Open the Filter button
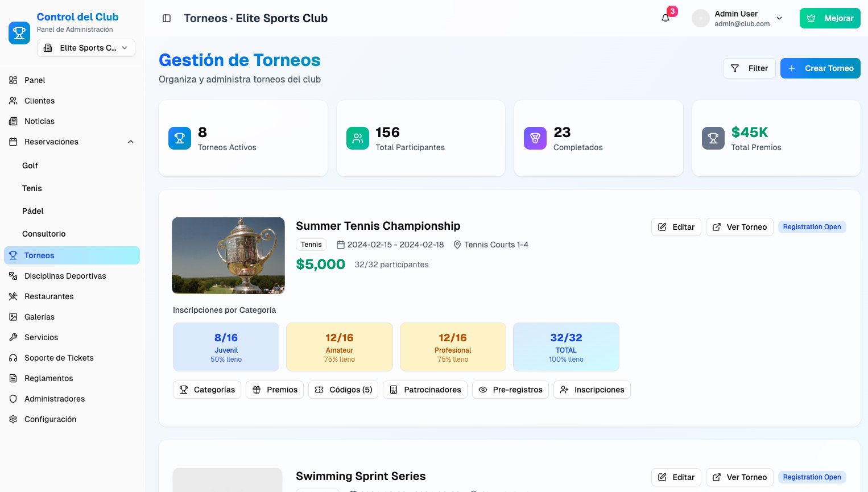This screenshot has height=492, width=868. 749,68
